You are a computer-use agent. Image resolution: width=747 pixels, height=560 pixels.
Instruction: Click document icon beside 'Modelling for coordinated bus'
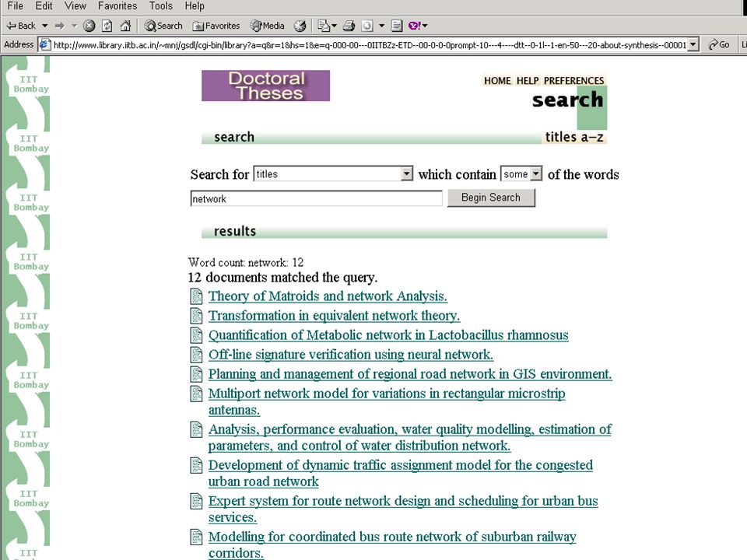pos(196,537)
